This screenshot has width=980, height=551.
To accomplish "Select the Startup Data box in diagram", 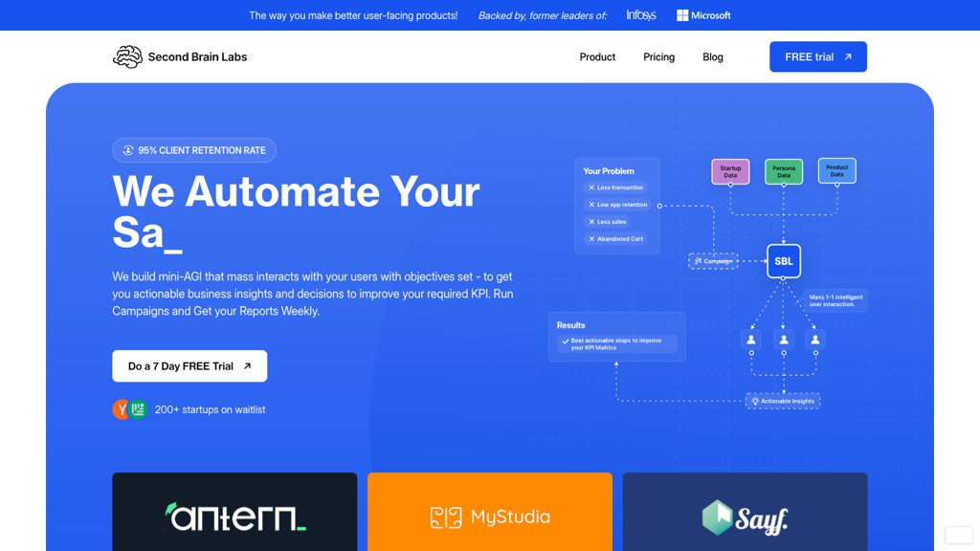I will [x=730, y=171].
